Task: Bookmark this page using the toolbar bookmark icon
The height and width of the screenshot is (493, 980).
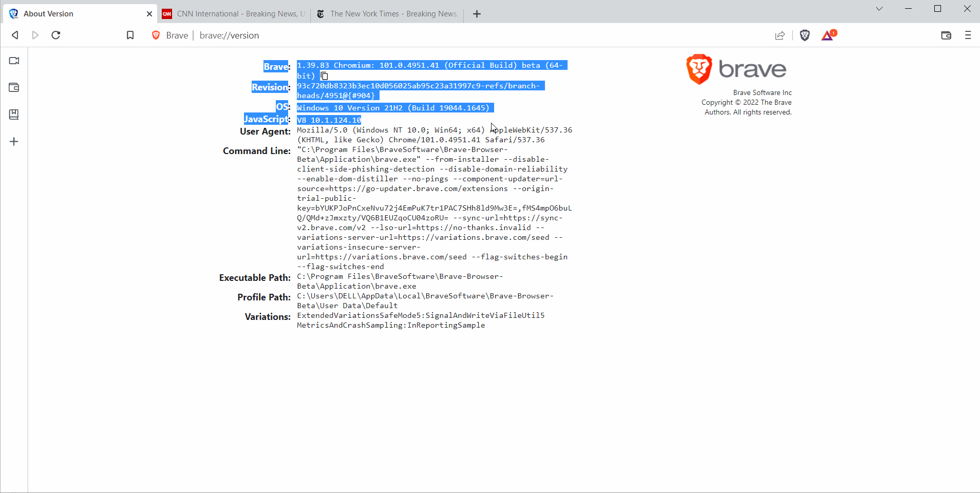Action: coord(130,35)
